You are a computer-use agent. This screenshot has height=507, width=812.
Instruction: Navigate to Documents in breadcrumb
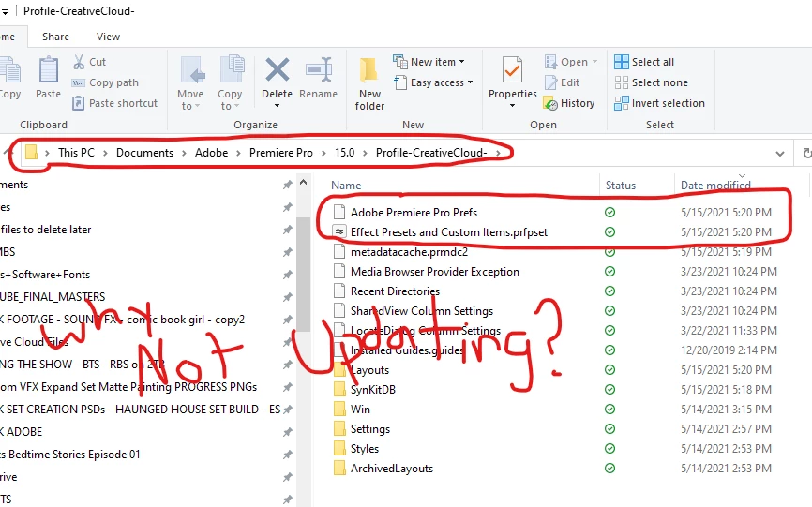coord(144,153)
